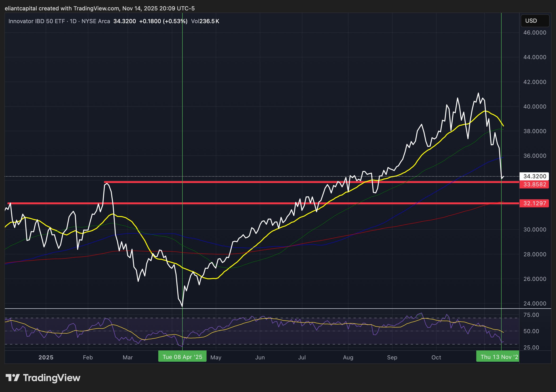Select the 33.8582 red price label
556x392 pixels.
tap(534, 184)
